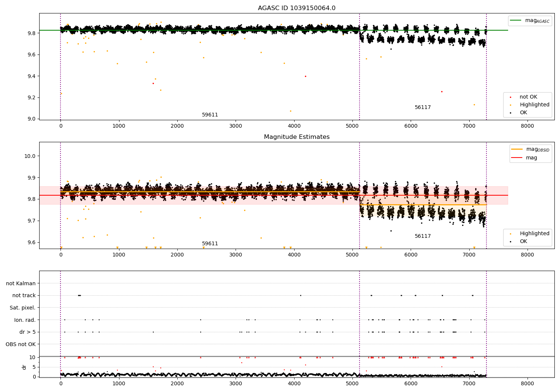
Task: Click the 8000 x-tick under the bottom plot
Action: tap(528, 384)
